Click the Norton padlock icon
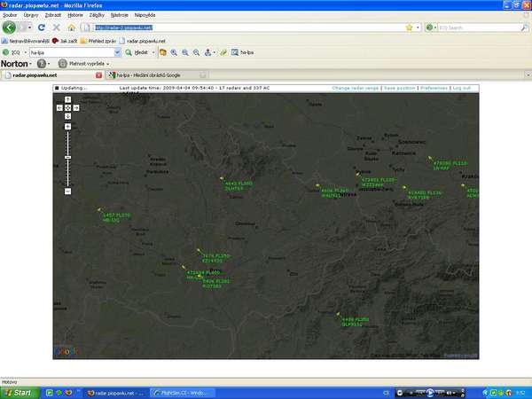Viewport: 532px width, 399px height. tap(62, 64)
